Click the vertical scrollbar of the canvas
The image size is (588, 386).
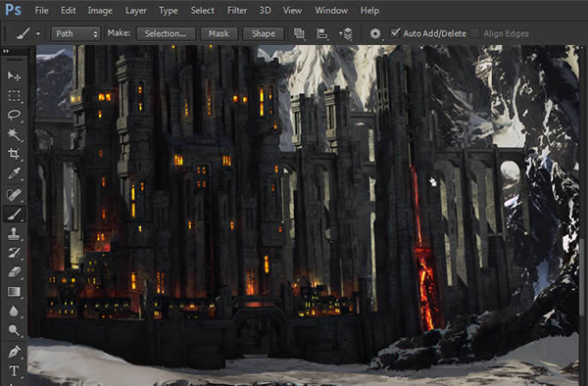(583, 277)
